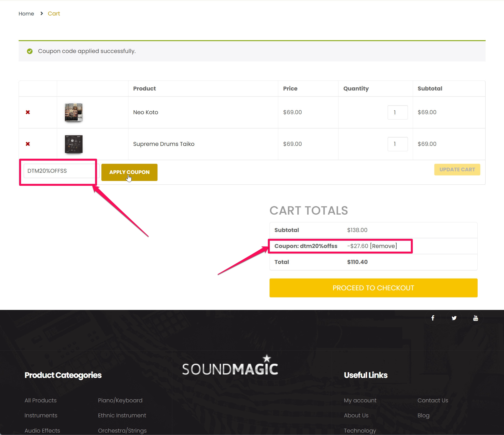Open Orchestra/Strings category link
The width and height of the screenshot is (504, 435).
pos(122,430)
